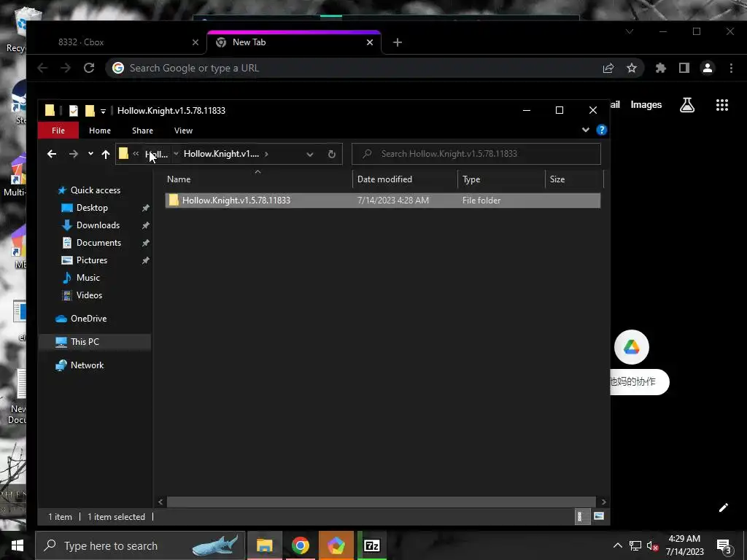The image size is (747, 560).
Task: Bookmark this page with star icon
Action: pyautogui.click(x=632, y=68)
